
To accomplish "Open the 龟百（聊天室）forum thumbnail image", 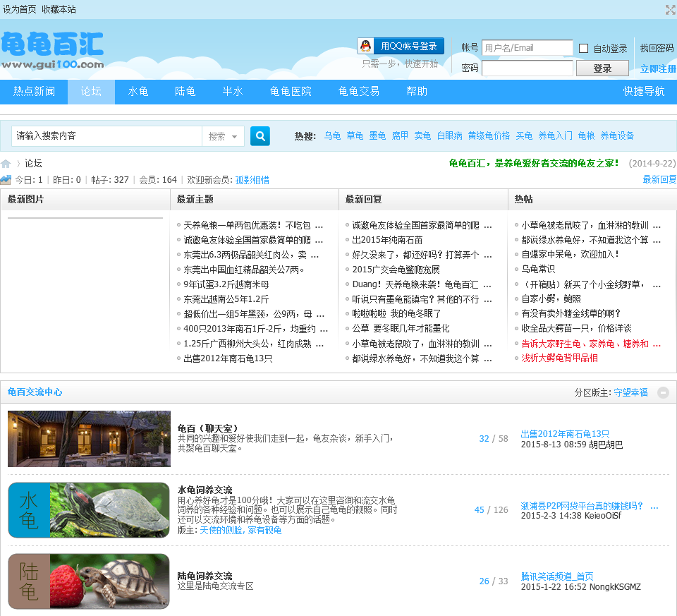I will [x=89, y=439].
